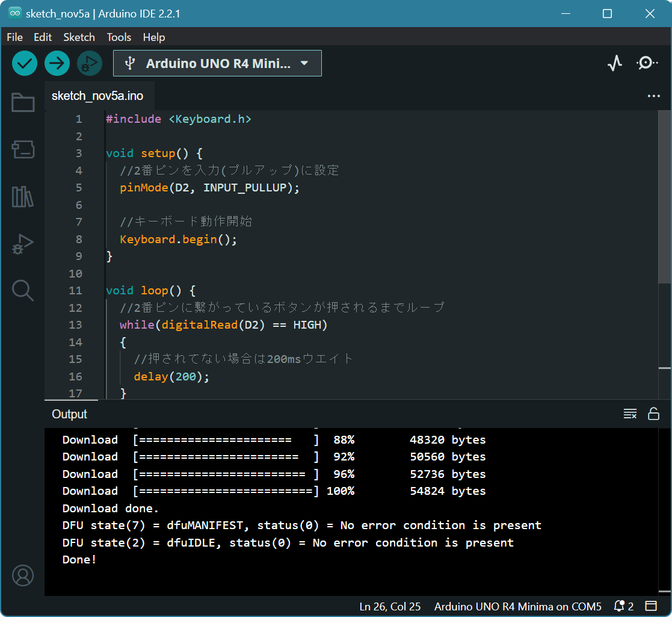Click the 'Download done.' output line
This screenshot has height=617, width=672.
(x=111, y=508)
